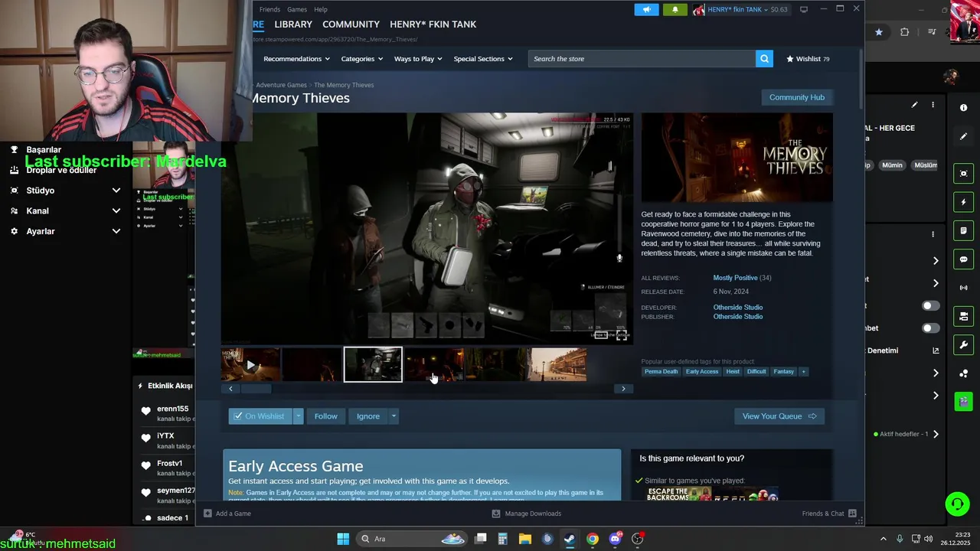
Task: Switch to the LIBRARY tab
Action: [293, 24]
